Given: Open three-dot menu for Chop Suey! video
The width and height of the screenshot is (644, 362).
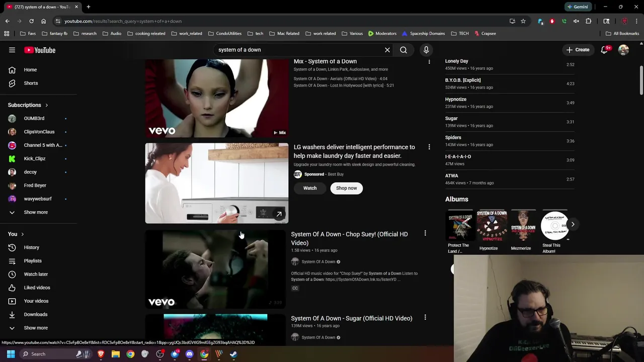Looking at the screenshot, I should click(425, 233).
